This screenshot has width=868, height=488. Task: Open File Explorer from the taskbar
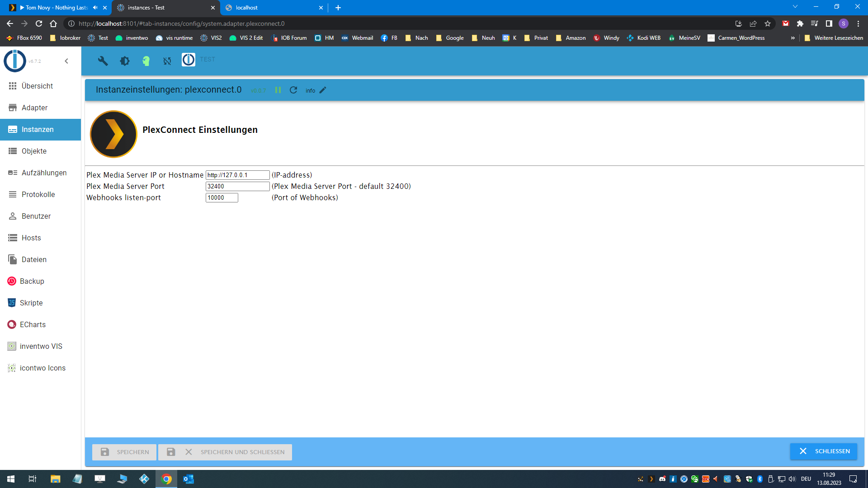pos(55,479)
